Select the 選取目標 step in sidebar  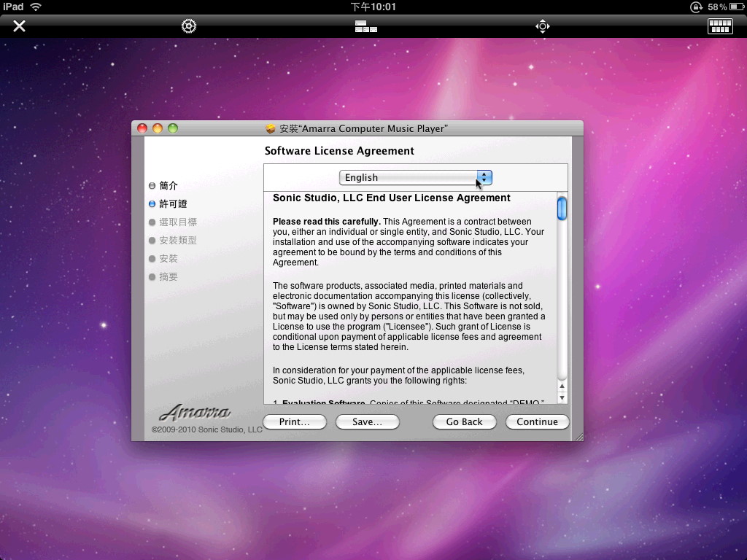point(172,222)
